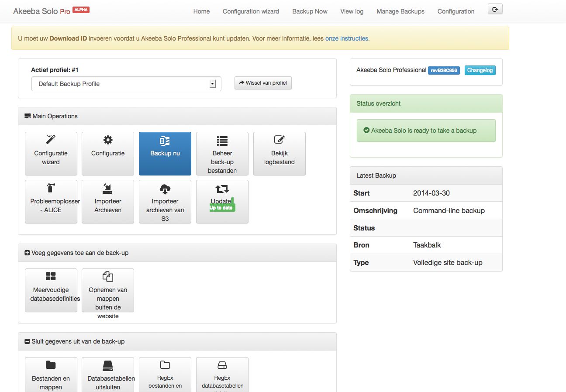Open the Configuratie wizard magic wand icon
The height and width of the screenshot is (392, 566).
pyautogui.click(x=51, y=140)
